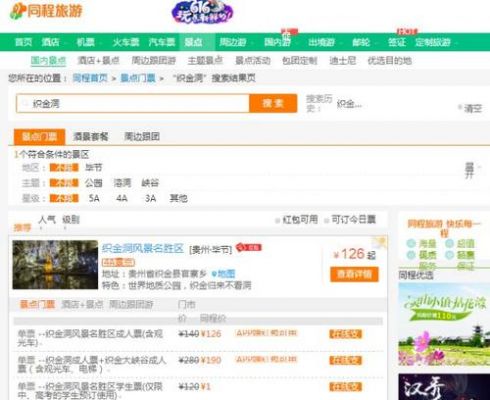Book the 织金洞+织金大峡谷 ticket row
The width and height of the screenshot is (490, 400).
(346, 360)
